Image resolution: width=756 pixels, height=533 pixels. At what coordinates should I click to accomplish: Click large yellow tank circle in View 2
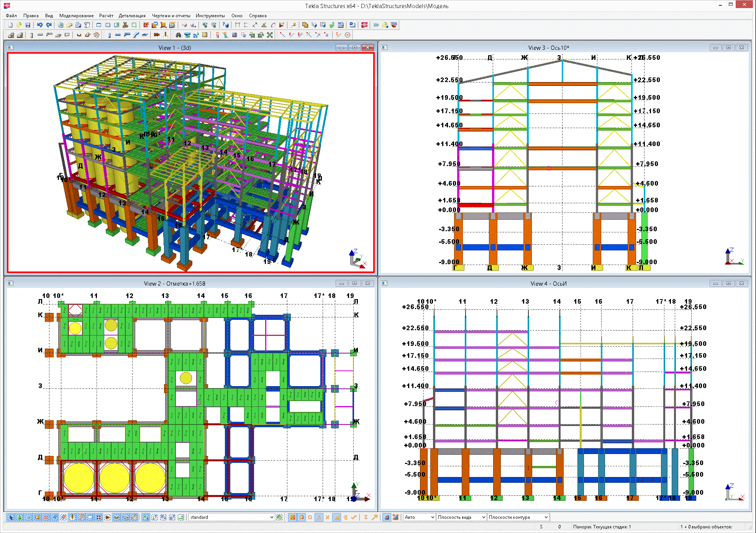(79, 477)
